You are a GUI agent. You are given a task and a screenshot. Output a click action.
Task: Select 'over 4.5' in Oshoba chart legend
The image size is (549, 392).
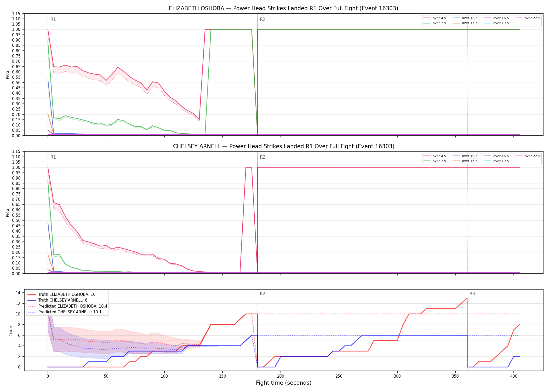(435, 18)
